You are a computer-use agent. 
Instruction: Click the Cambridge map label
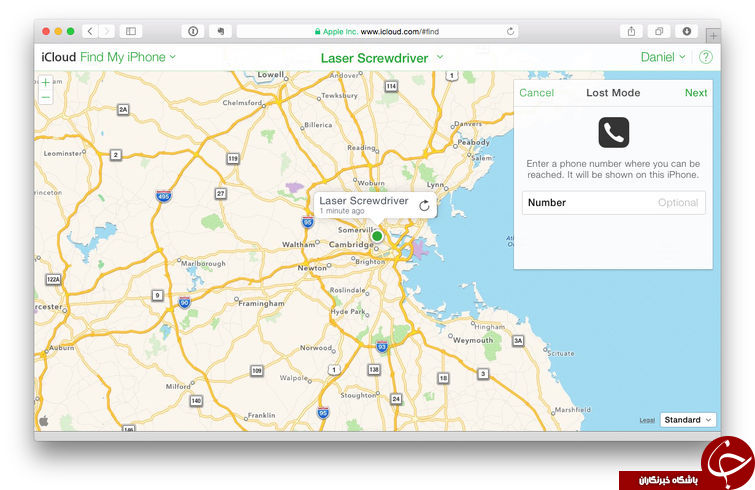[351, 245]
